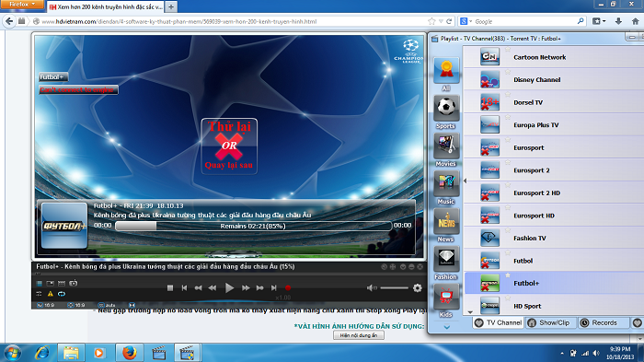Select the Sports category soccer ball icon
This screenshot has height=362, width=644.
pos(446,108)
